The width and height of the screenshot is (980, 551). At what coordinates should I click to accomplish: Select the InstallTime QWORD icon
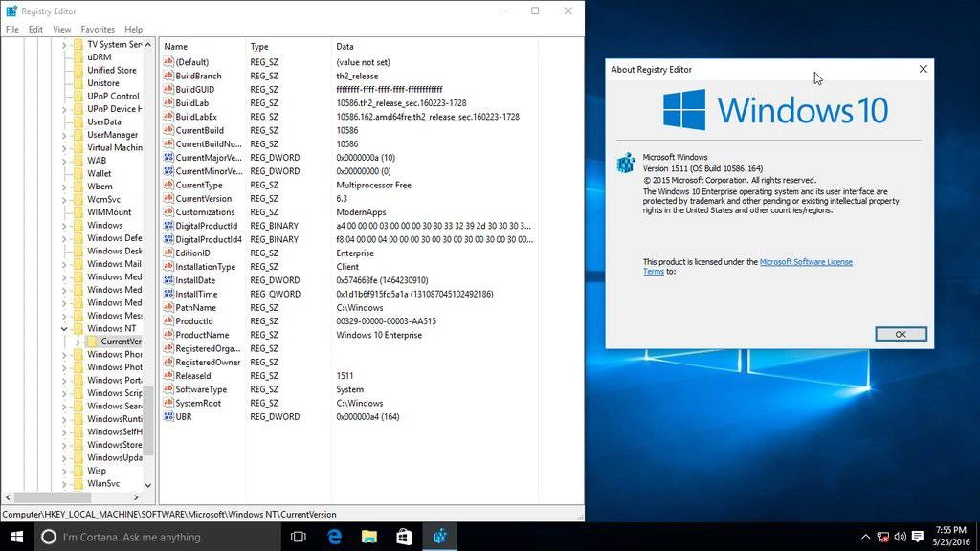point(168,294)
